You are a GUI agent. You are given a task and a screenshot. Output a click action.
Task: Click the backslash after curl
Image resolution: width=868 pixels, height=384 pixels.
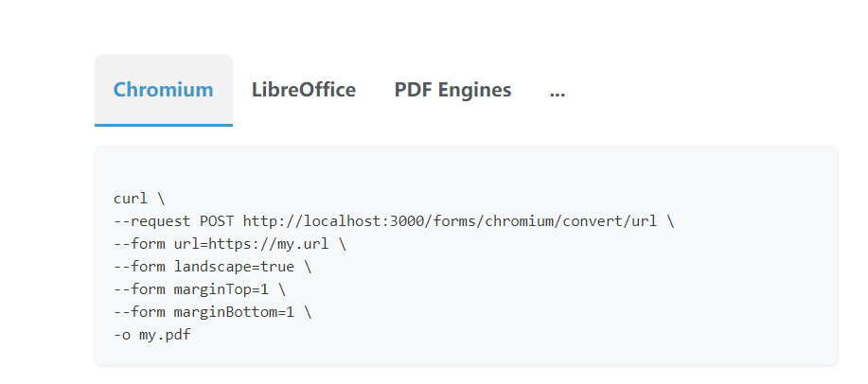pos(161,199)
